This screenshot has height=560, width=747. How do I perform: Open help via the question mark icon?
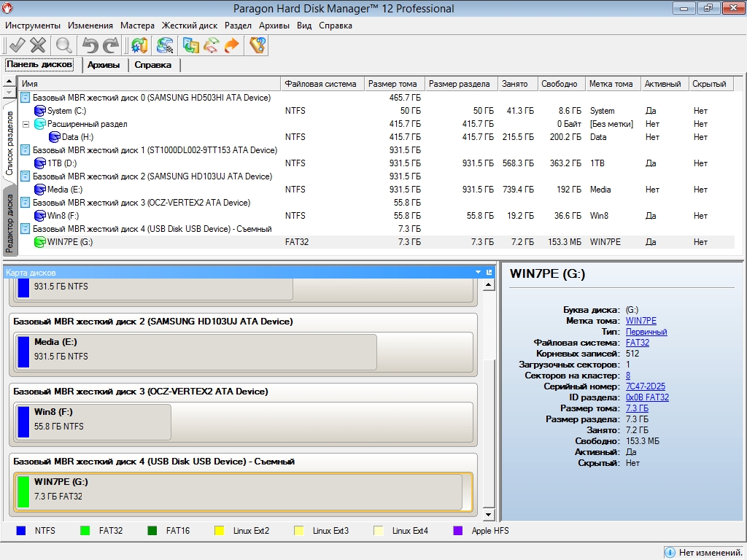(258, 45)
